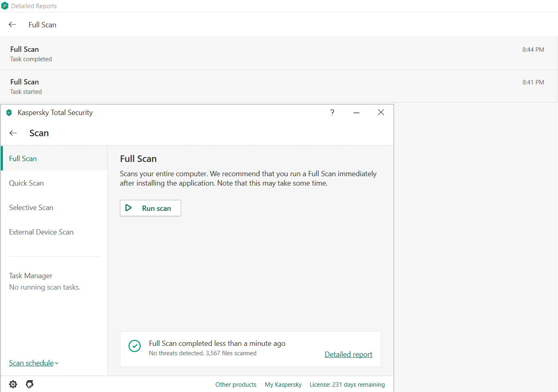View license days remaining details

coord(347,385)
